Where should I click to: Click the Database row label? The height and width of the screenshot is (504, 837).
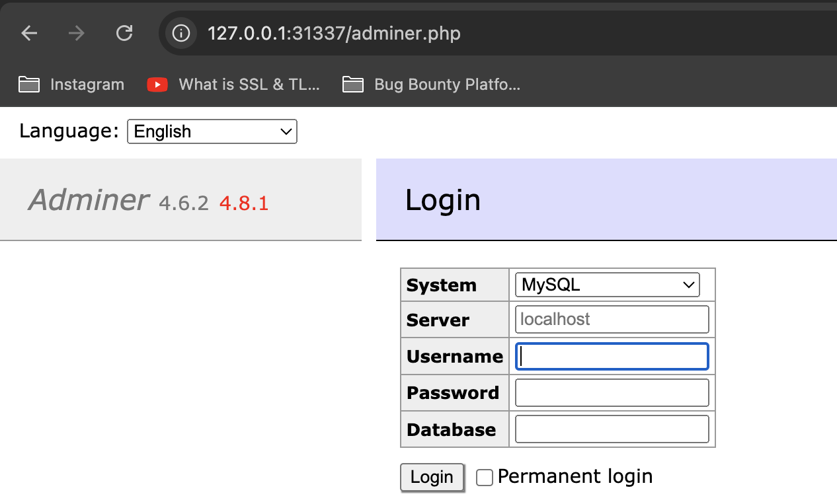pos(452,430)
